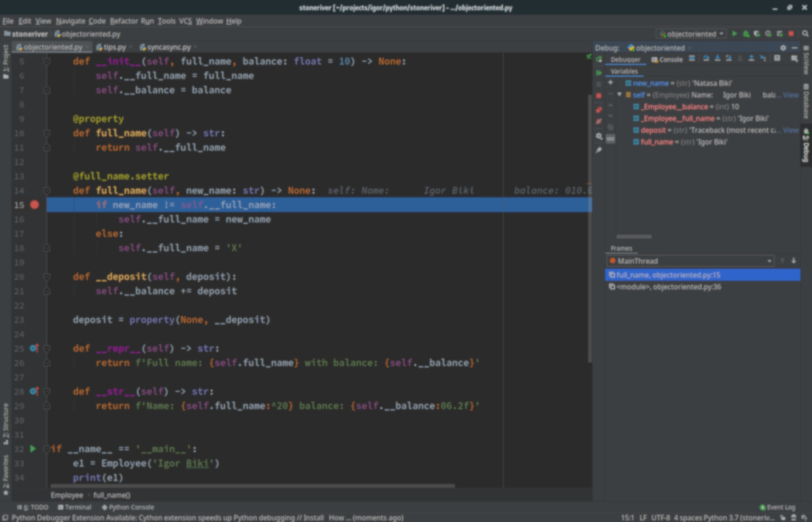The height and width of the screenshot is (522, 812).
Task: Select the Step Over debugger icon
Action: (x=706, y=58)
